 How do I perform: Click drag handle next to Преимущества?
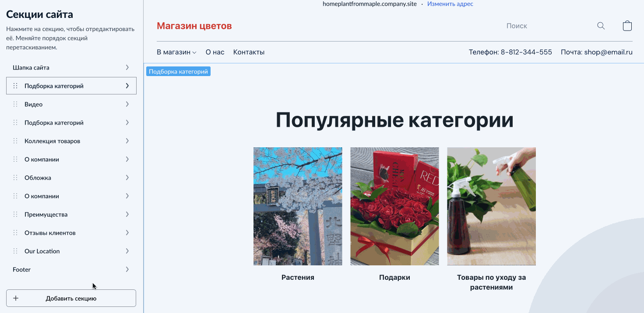[16, 214]
